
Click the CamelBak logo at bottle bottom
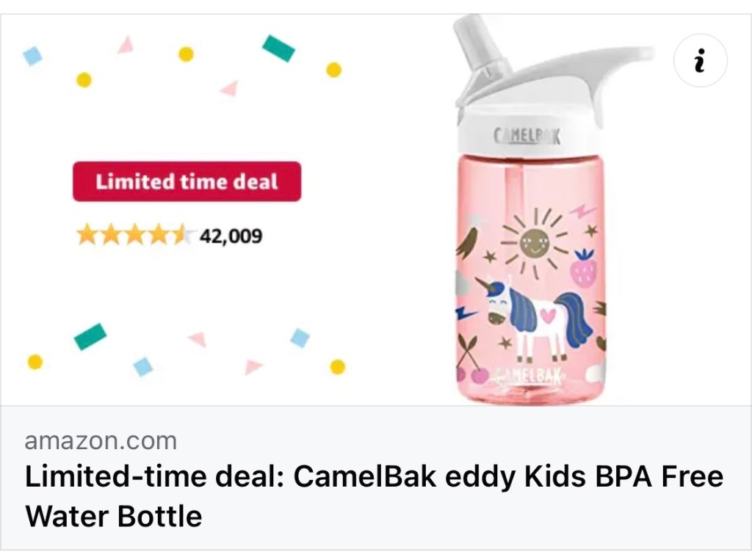pyautogui.click(x=529, y=377)
